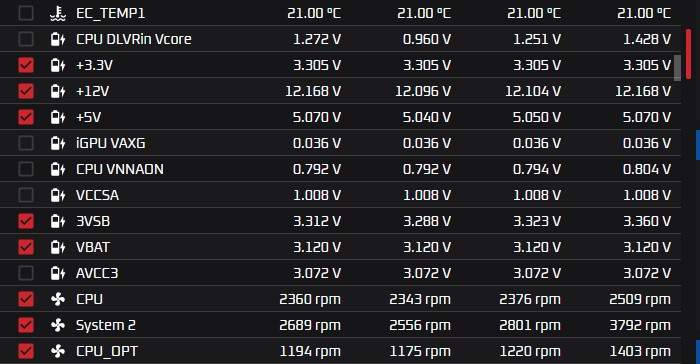Click the fan icon beside System 2
Image resolution: width=700 pixels, height=364 pixels.
point(58,325)
